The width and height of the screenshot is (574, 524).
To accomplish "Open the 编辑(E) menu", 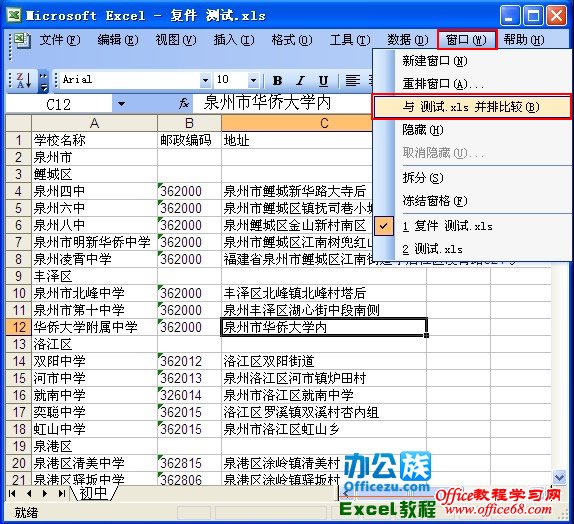I will (118, 40).
